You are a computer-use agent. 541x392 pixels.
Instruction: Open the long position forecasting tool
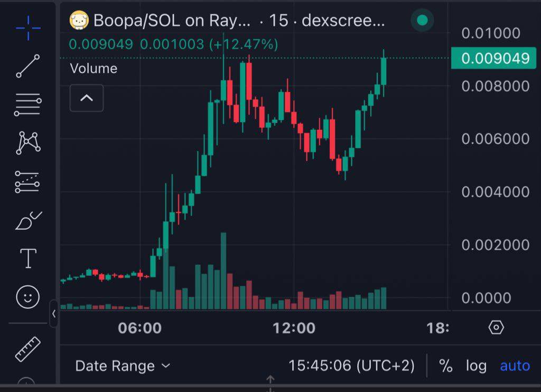point(27,182)
